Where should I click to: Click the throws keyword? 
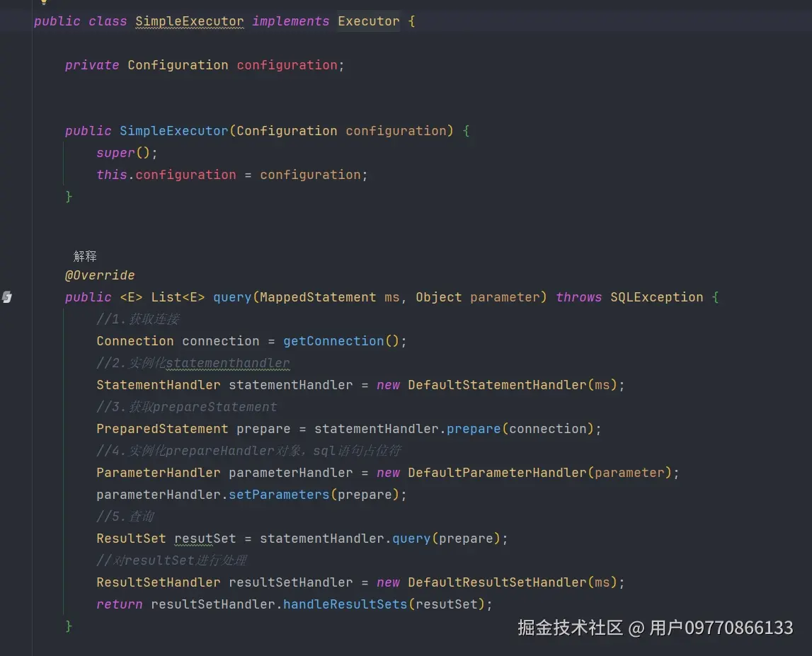tap(578, 297)
